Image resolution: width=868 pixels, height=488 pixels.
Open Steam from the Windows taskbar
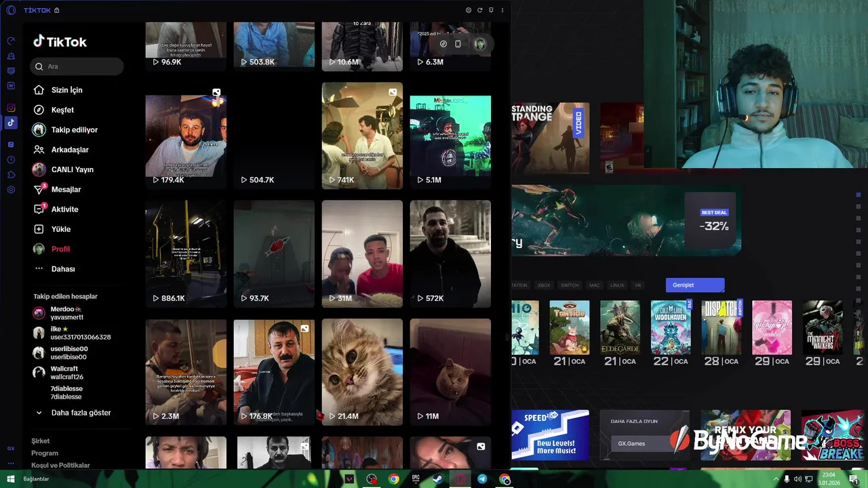(x=438, y=479)
